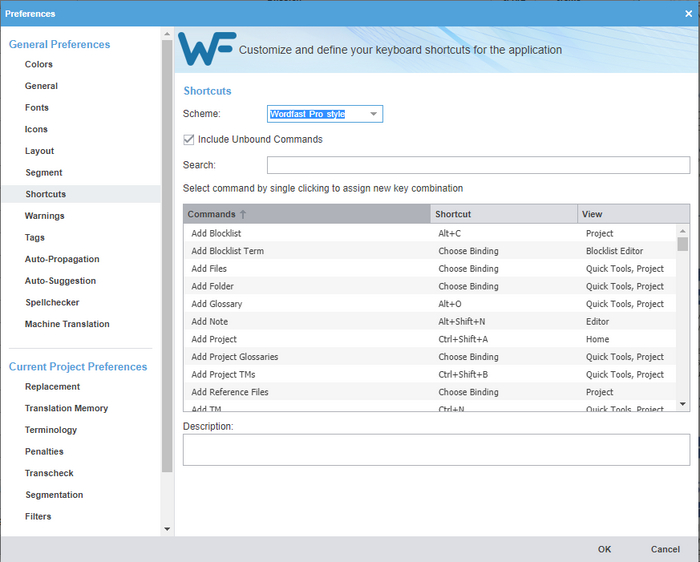Click Choose Binding for Add Files
The width and height of the screenshot is (700, 562).
(468, 269)
